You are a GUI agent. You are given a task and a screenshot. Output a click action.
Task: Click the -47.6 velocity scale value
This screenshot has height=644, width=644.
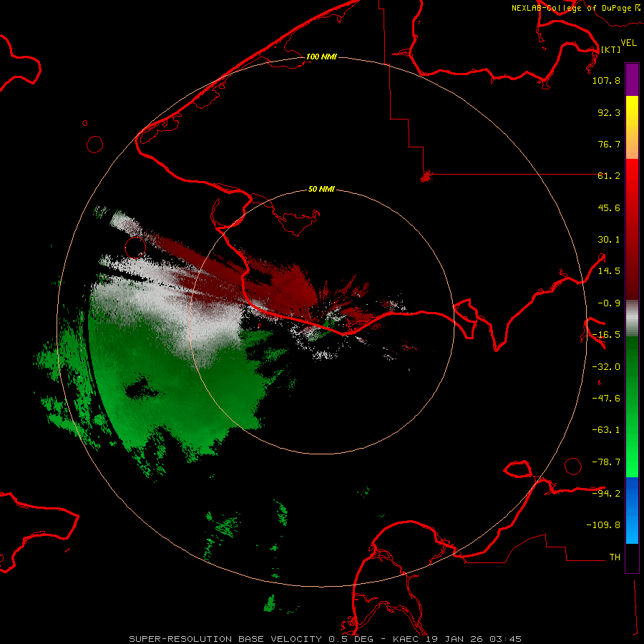(606, 399)
